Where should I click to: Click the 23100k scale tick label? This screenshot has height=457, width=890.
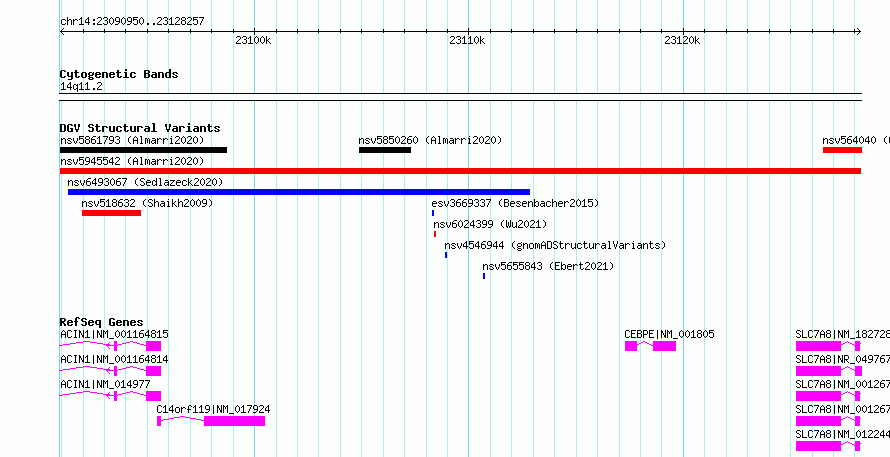point(253,40)
